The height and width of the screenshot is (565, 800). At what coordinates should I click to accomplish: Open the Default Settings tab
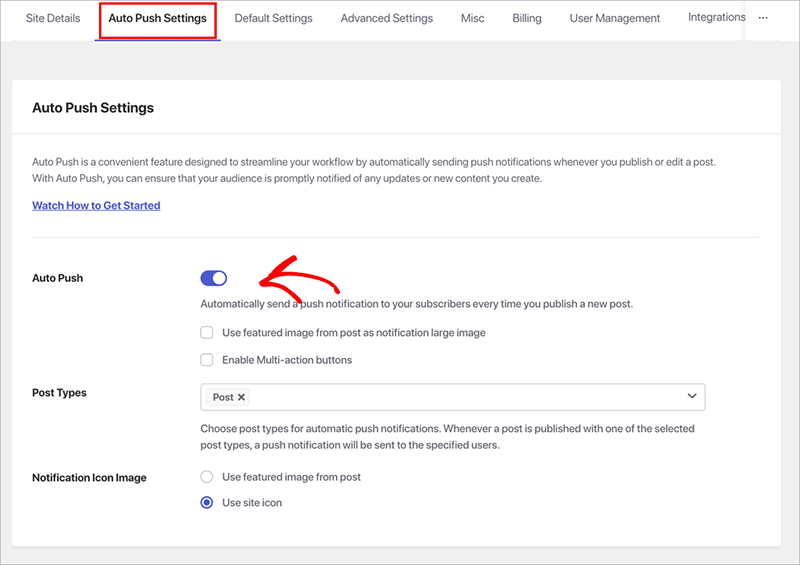coord(273,18)
